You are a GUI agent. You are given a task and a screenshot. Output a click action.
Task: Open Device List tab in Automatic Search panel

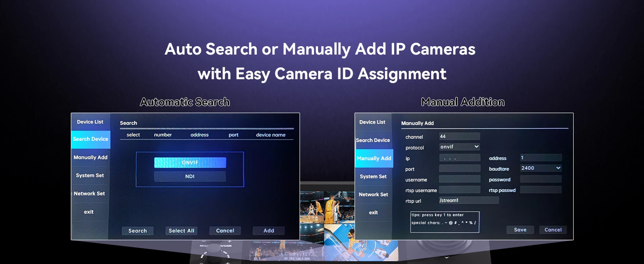click(x=90, y=122)
